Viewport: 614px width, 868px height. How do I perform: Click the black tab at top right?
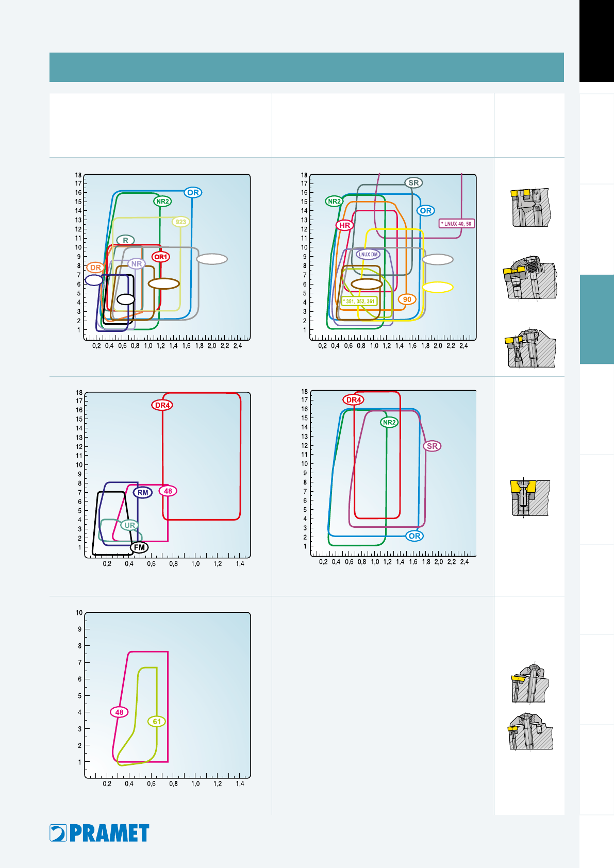click(597, 41)
